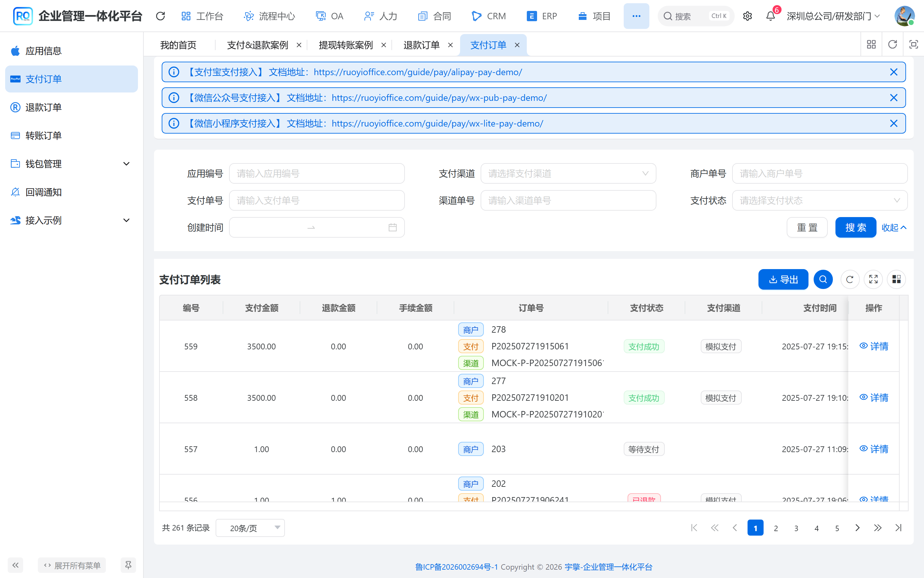Expand the 钱包管理 menu
Screen dimensions: 924x578
pyautogui.click(x=72, y=164)
